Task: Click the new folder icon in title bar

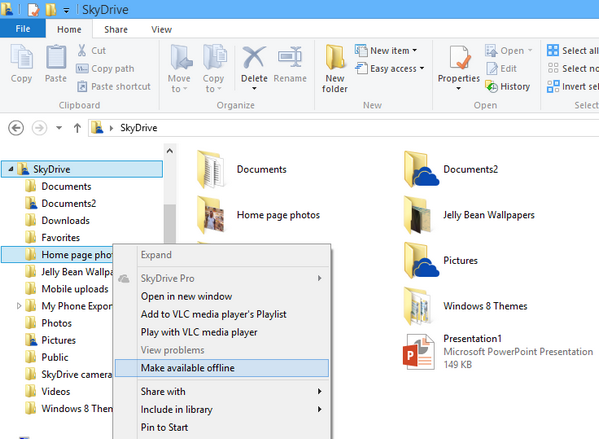Action: click(51, 10)
